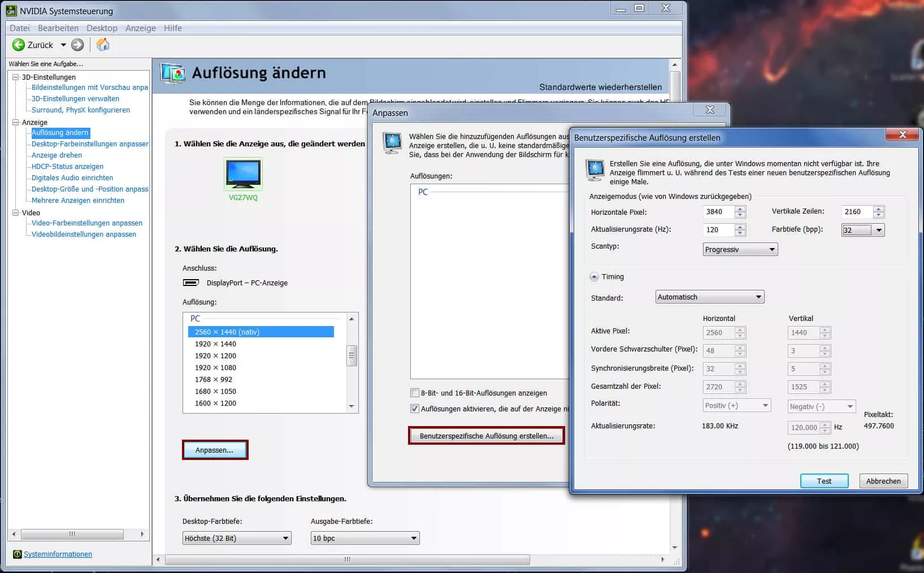The image size is (924, 573).
Task: Open the Desktop-Farbtiefe dropdown
Action: point(237,539)
